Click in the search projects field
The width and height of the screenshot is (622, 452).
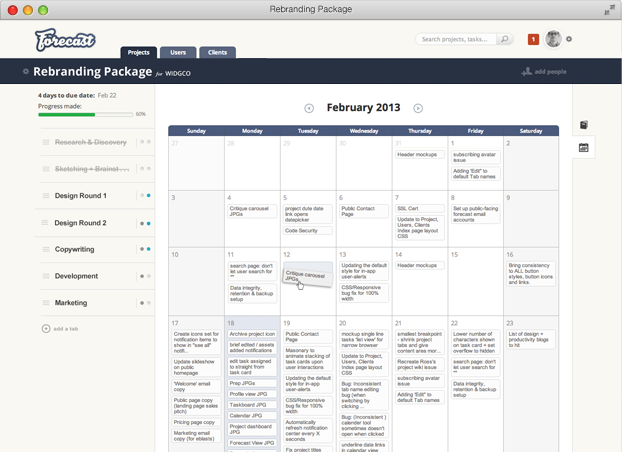click(x=455, y=39)
